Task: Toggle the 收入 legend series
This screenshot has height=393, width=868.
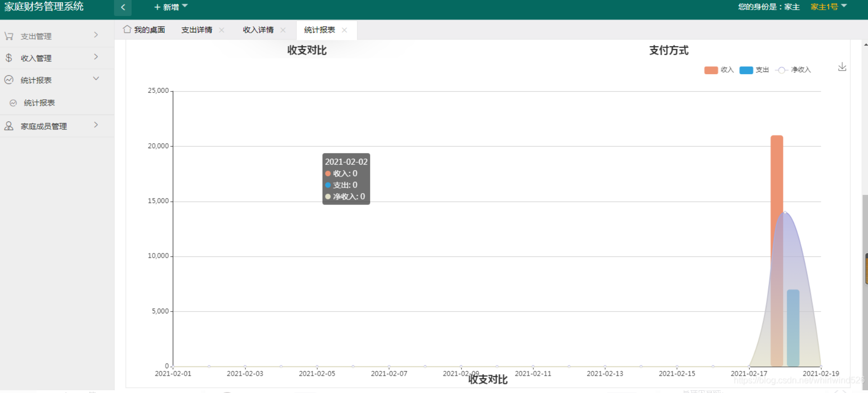Action: click(719, 70)
